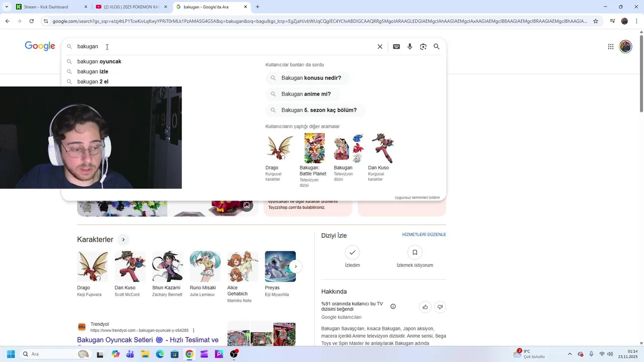Open Copilot from the taskbar
644x362 pixels.
point(116,354)
